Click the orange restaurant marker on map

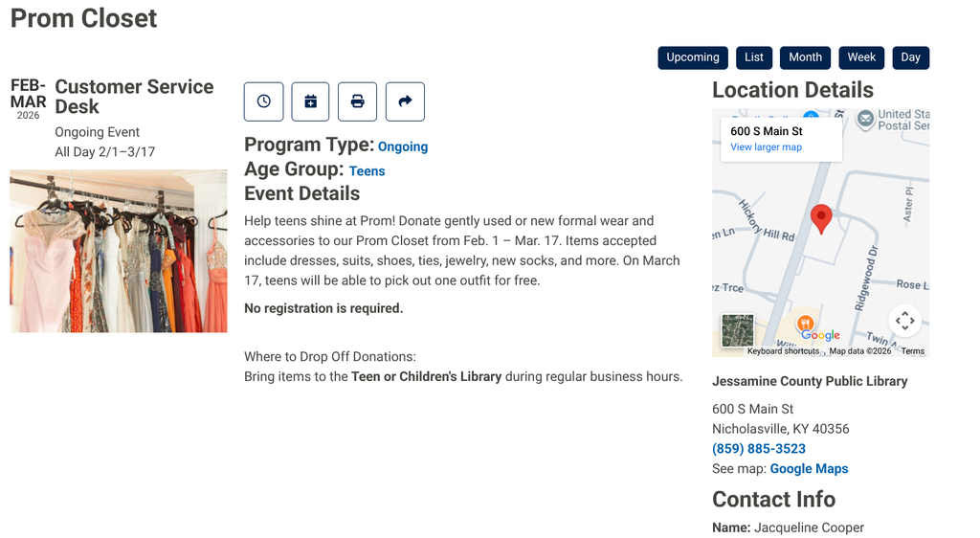click(805, 324)
